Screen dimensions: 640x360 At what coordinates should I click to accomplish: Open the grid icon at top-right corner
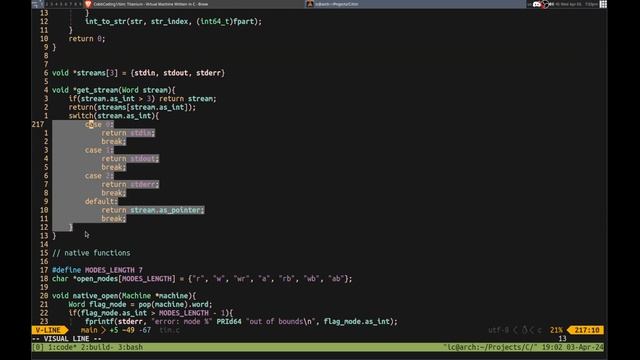pyautogui.click(x=603, y=4)
